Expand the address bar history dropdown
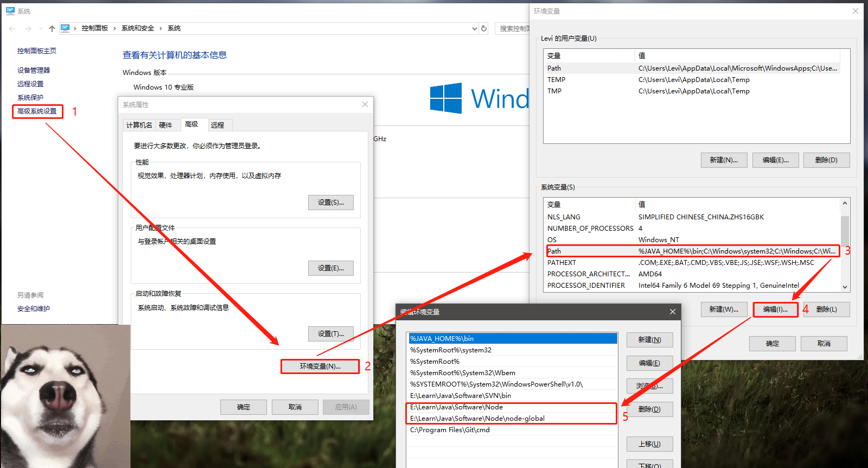Screen dimensions: 868x468 pyautogui.click(x=475, y=29)
